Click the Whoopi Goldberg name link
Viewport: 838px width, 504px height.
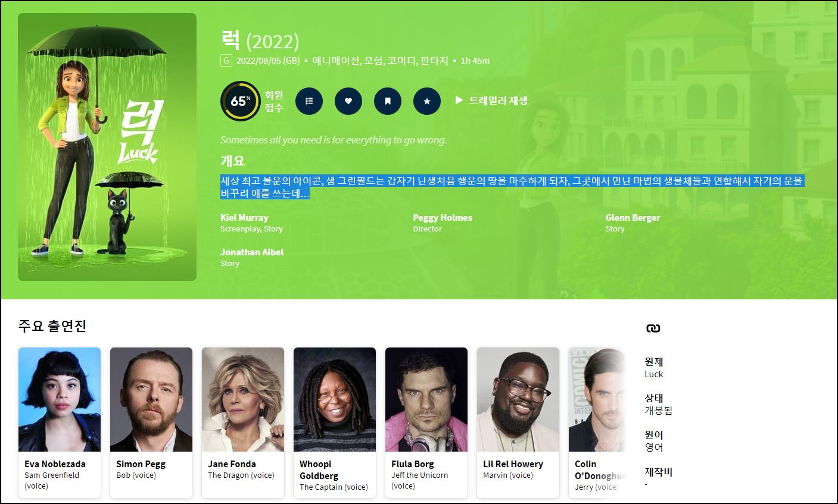pos(319,469)
